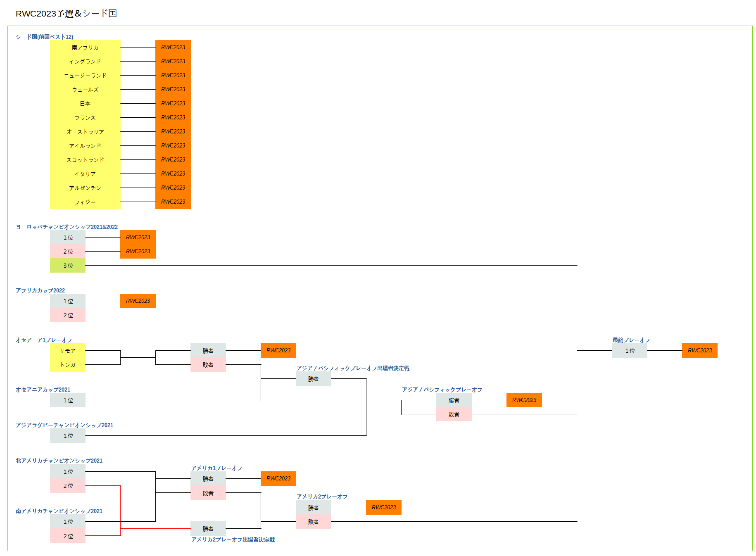Select the スコットランド seed cell
The height and width of the screenshot is (556, 756).
click(85, 159)
